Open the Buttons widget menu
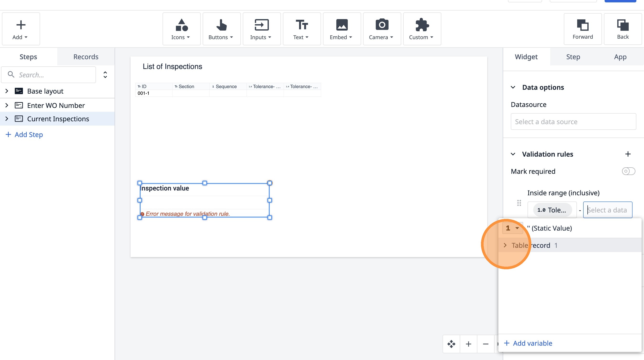 pyautogui.click(x=221, y=29)
